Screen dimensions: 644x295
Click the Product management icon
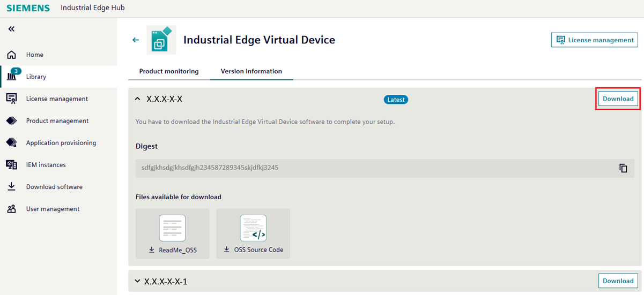(11, 121)
